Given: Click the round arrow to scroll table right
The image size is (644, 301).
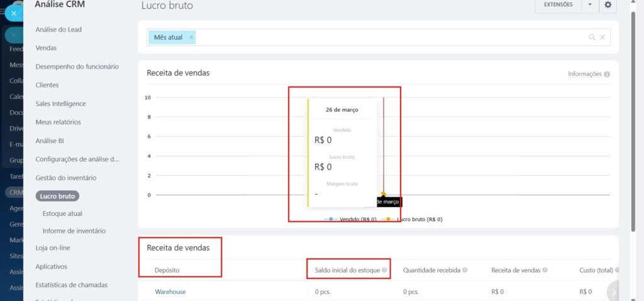Looking at the screenshot, I should [614, 292].
